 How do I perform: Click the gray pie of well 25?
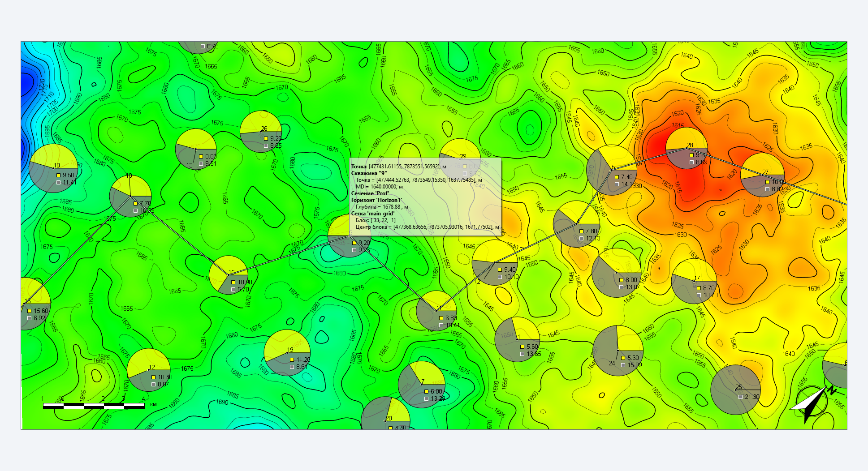click(x=735, y=390)
